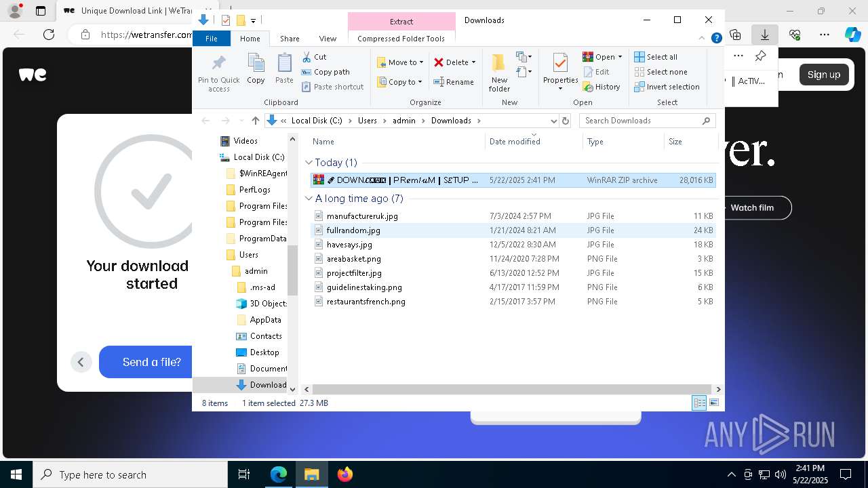Refresh the Downloads folder view

coord(566,121)
